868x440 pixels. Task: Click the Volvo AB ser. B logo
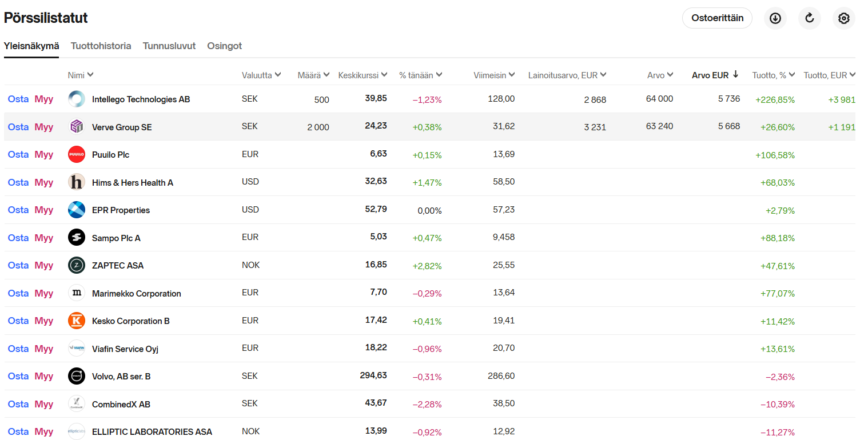coord(77,376)
